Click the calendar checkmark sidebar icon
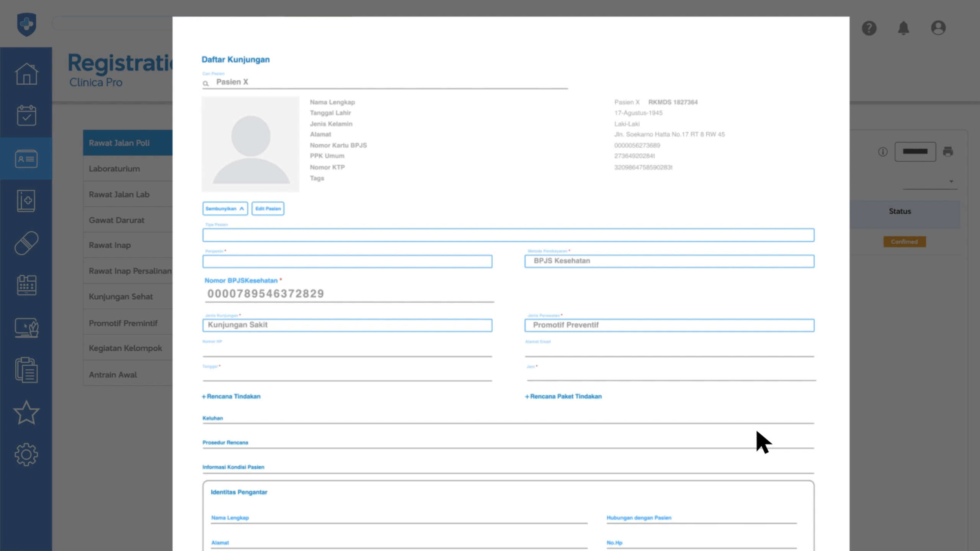 (x=26, y=116)
